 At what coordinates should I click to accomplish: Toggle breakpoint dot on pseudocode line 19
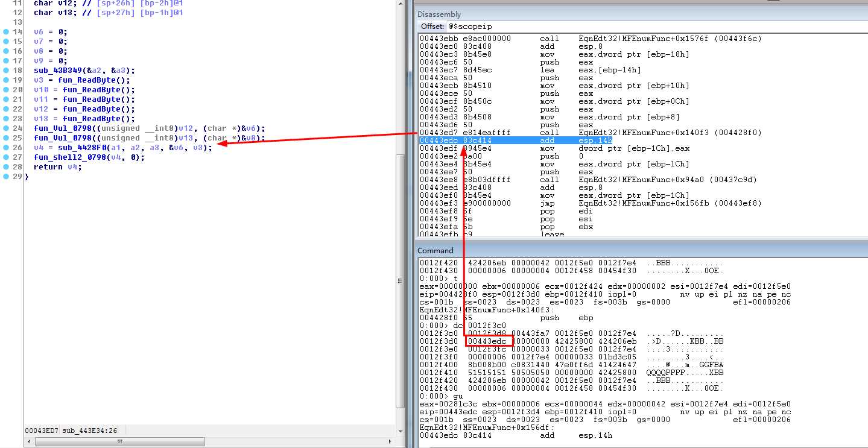click(x=5, y=80)
